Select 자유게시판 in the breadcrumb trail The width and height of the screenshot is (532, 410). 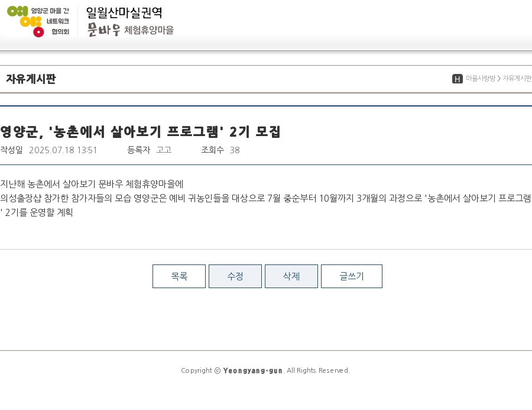(x=517, y=79)
